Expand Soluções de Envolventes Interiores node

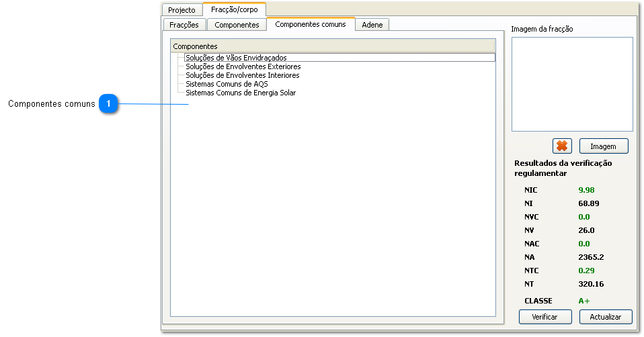click(x=242, y=75)
